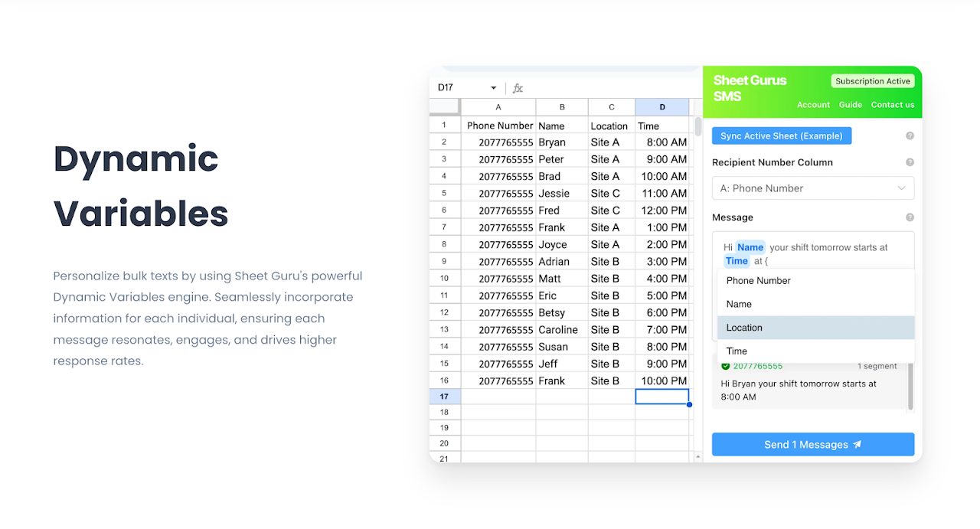Open the Account link
The width and height of the screenshot is (980, 529).
pos(813,105)
